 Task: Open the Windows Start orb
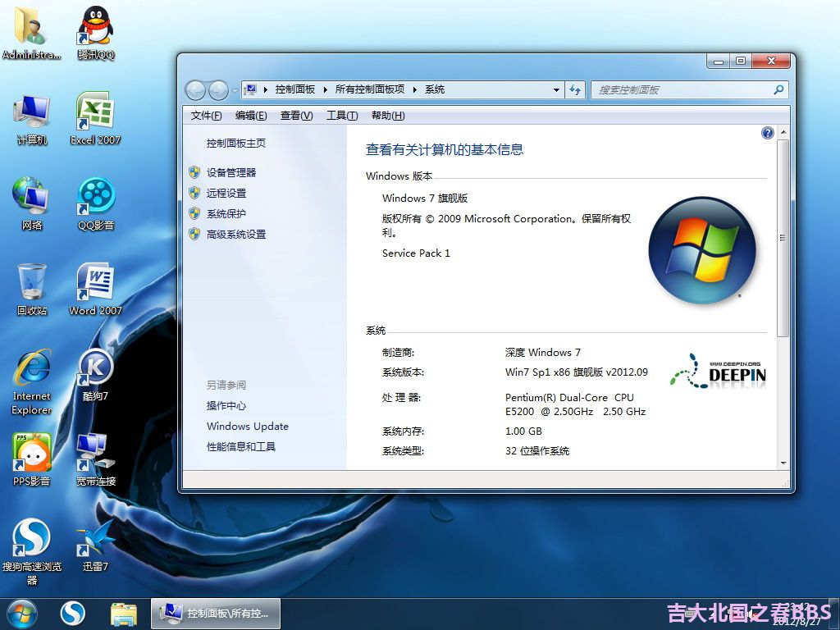point(22,614)
